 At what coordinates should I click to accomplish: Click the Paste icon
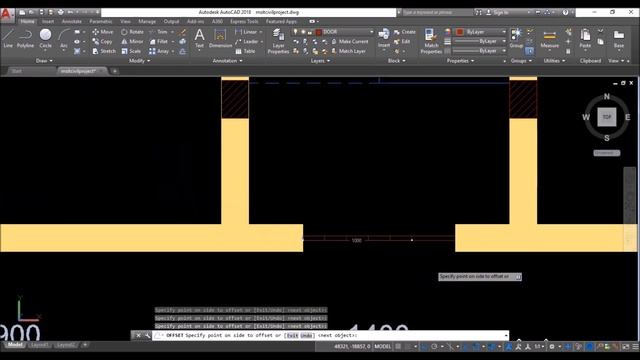click(585, 39)
